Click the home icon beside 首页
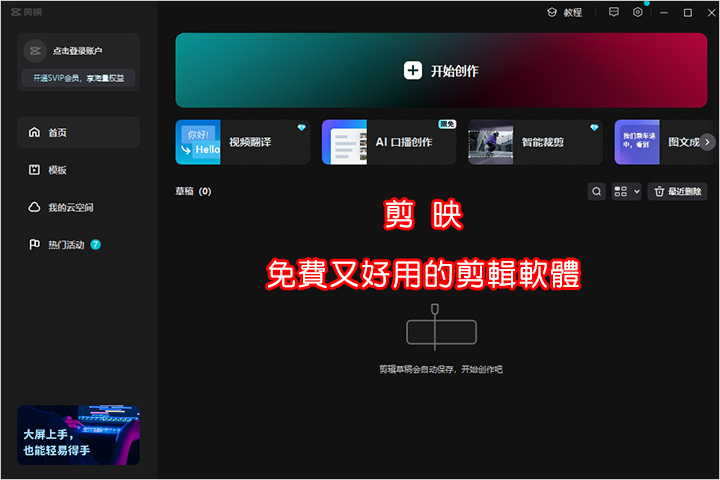This screenshot has height=480, width=720. click(x=34, y=132)
